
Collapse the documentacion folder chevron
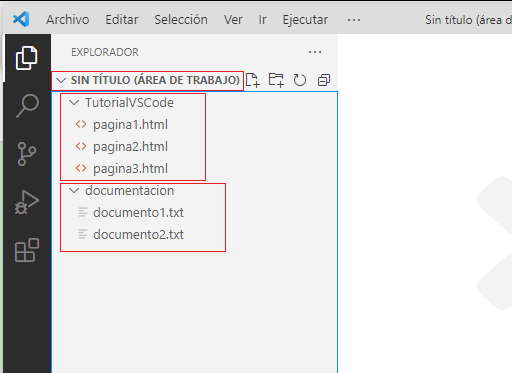(x=74, y=191)
